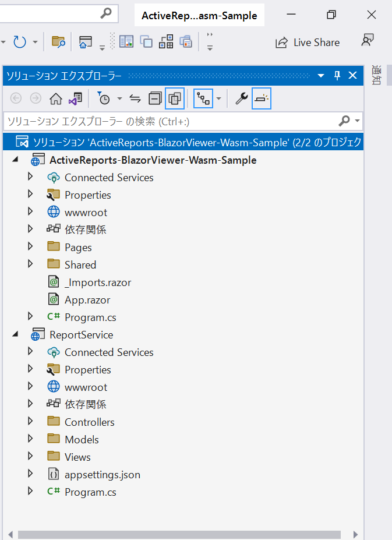
Task: Expand Properties under ActiveReports project
Action: click(x=30, y=194)
